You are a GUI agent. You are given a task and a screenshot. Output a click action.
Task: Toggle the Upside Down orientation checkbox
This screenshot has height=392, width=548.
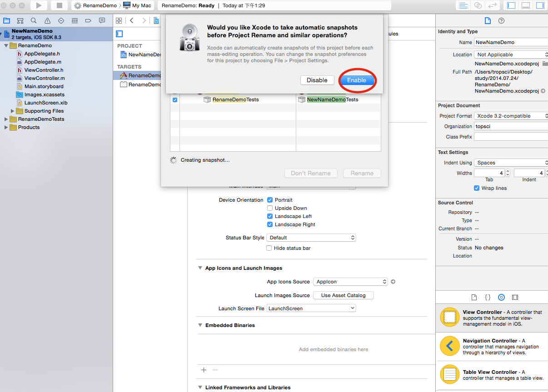270,208
